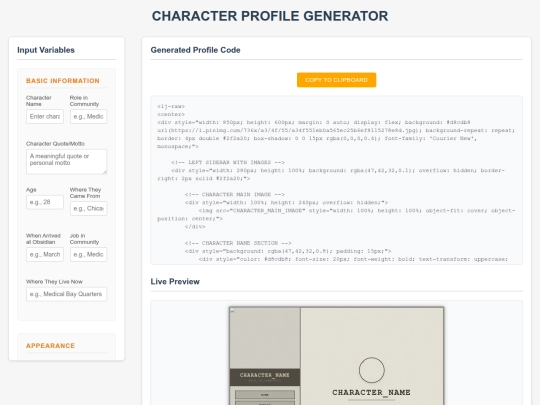Focus the Age input field
Screen dimensions: 540x405
point(45,202)
